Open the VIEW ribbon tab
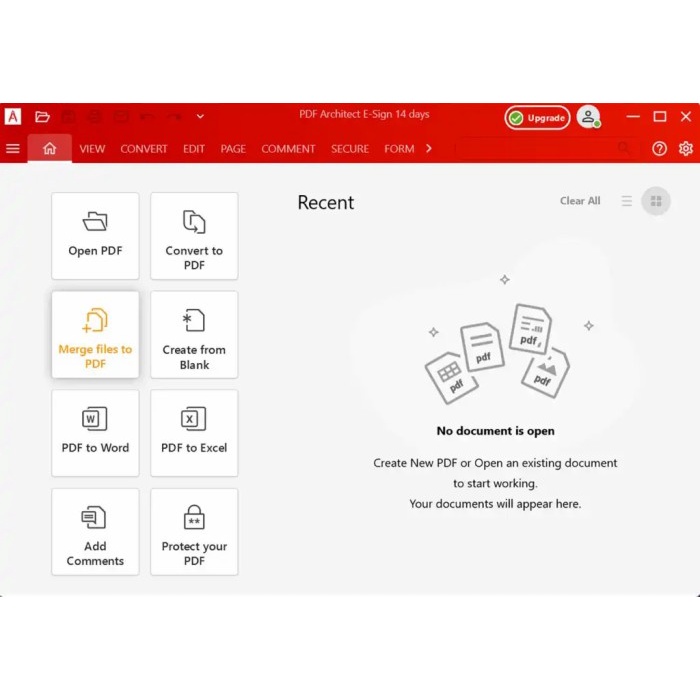 click(x=92, y=149)
